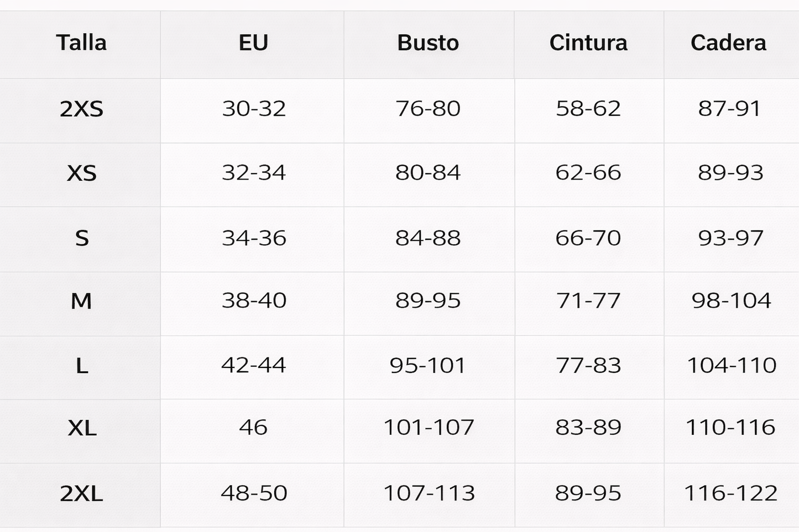Click the EU column header
This screenshot has height=532, width=799.
(x=253, y=43)
